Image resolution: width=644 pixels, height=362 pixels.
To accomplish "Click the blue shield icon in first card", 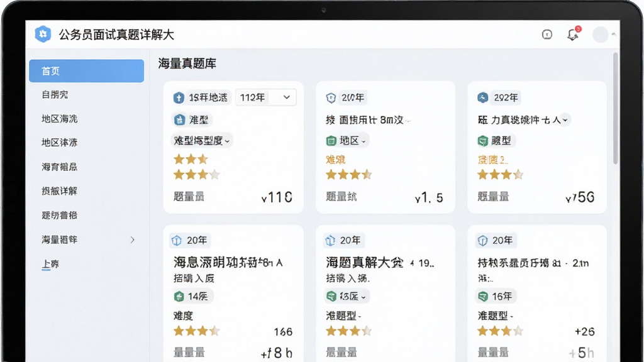I will click(179, 97).
